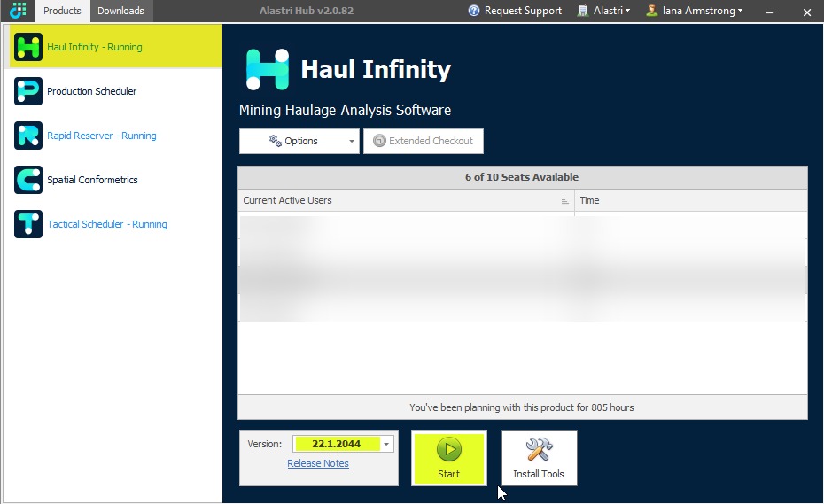Click the green Start play icon
Image resolution: width=824 pixels, height=504 pixels.
(x=449, y=449)
